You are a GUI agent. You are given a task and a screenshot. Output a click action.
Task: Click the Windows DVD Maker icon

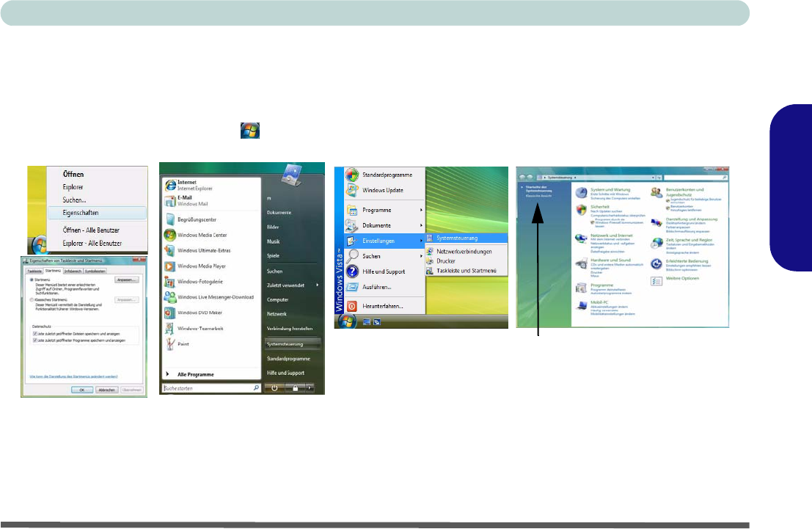pos(169,313)
